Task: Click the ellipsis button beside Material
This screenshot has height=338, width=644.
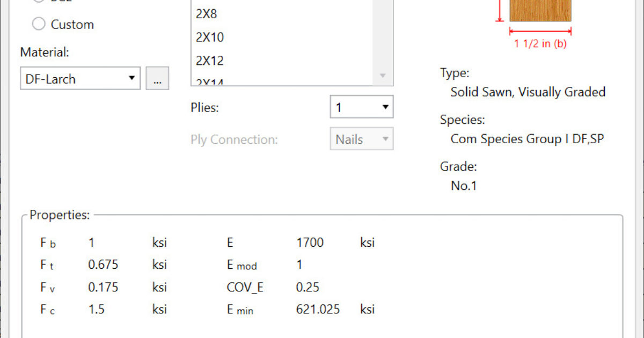Action: point(157,79)
